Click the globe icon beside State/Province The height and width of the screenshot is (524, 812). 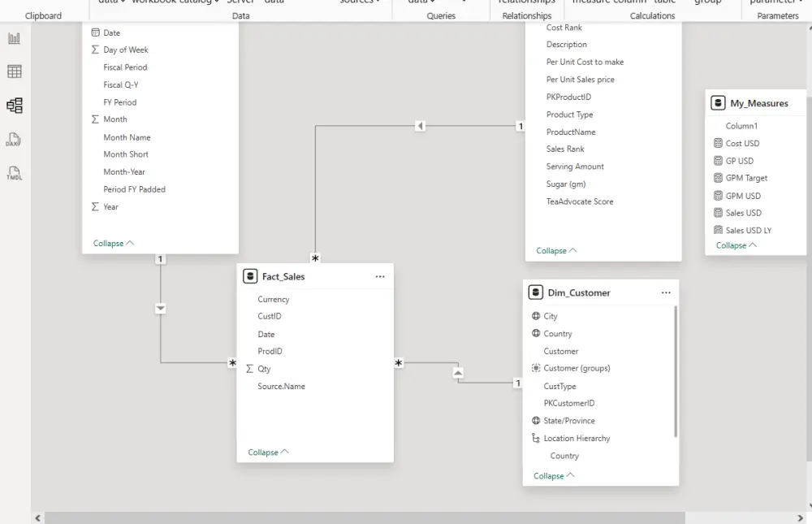tap(536, 420)
